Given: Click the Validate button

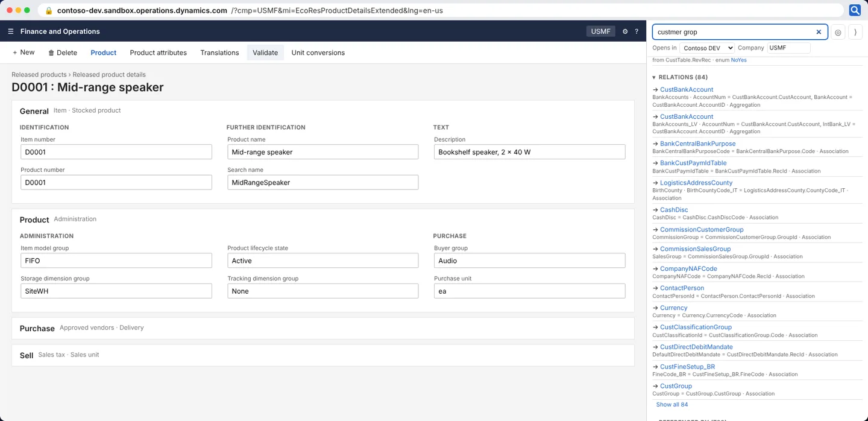Looking at the screenshot, I should coord(265,52).
